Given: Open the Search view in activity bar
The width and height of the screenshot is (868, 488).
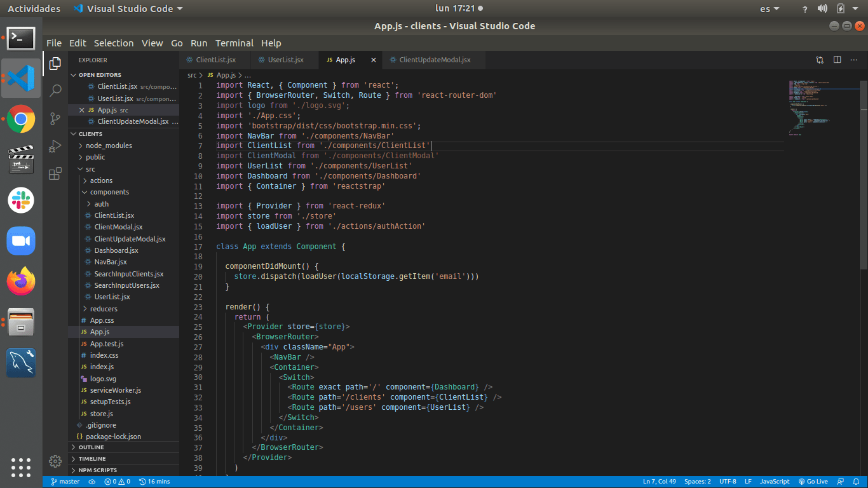Looking at the screenshot, I should pyautogui.click(x=55, y=91).
